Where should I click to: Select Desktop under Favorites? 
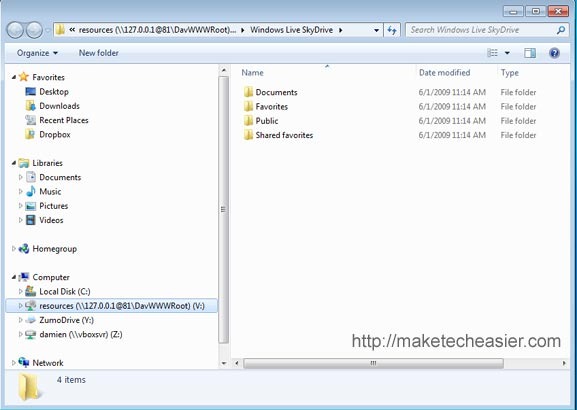click(54, 92)
